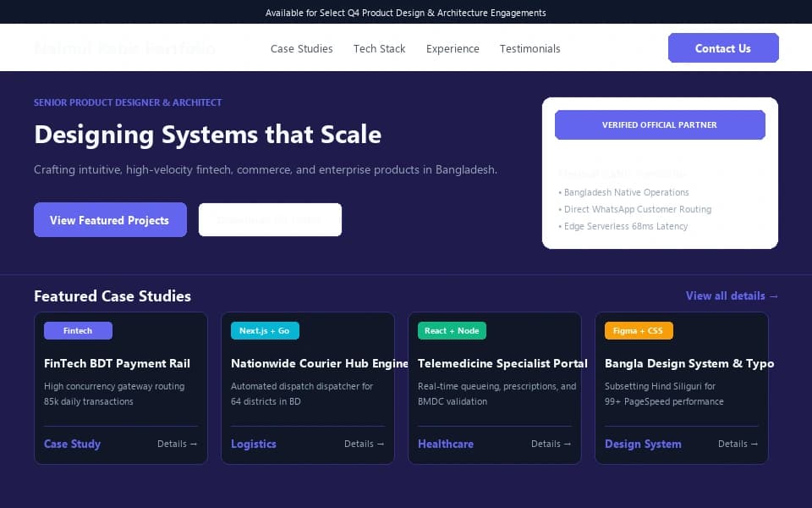
Task: Go to the Tech Stack nav item
Action: tap(379, 49)
